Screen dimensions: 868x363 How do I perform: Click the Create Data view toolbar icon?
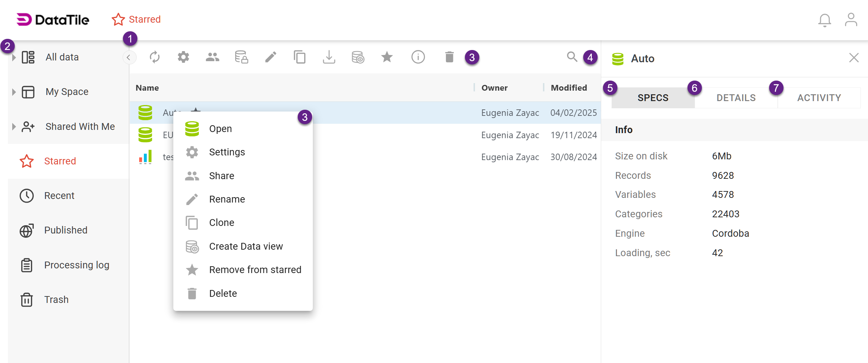(x=358, y=57)
